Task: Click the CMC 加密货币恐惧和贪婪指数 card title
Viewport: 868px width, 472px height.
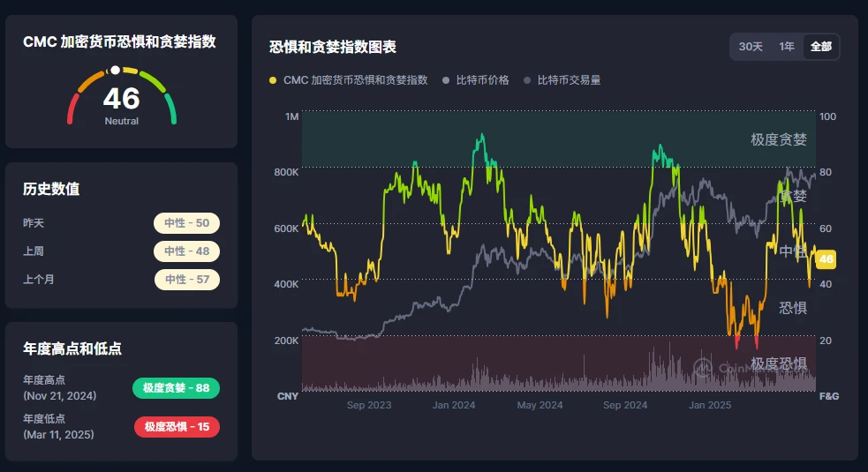Action: 119,41
